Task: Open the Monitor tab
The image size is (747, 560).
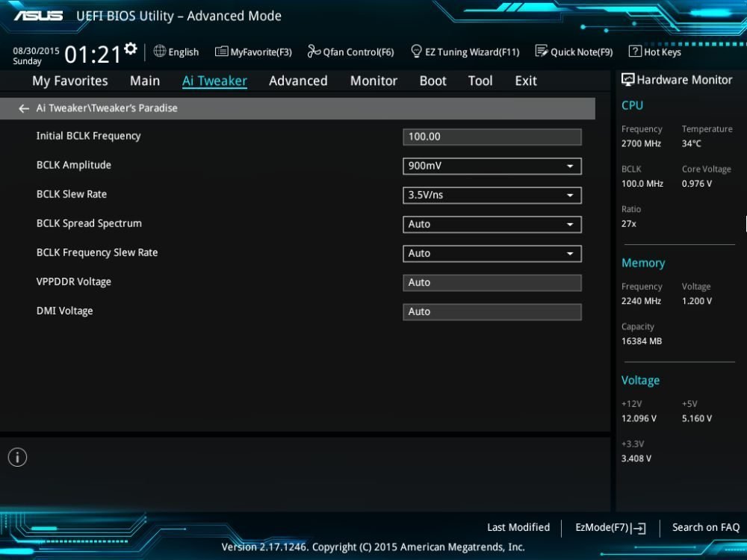Action: [x=373, y=81]
